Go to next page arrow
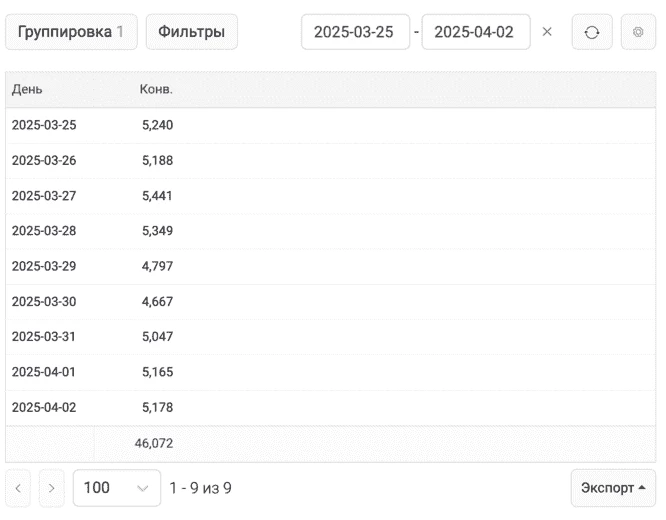This screenshot has width=666, height=520. point(51,488)
